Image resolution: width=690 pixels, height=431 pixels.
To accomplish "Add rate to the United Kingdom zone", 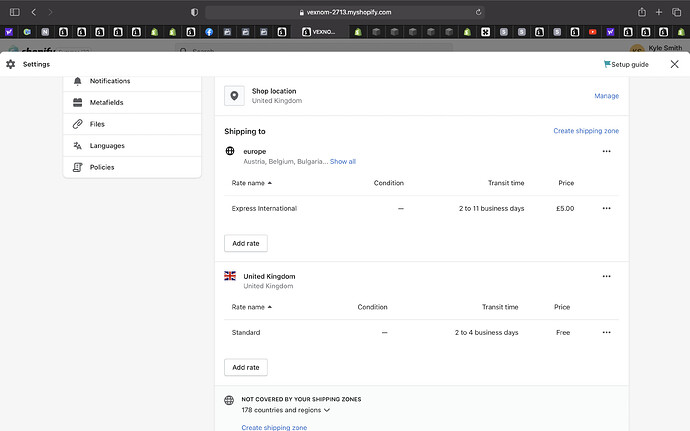I will [x=245, y=367].
